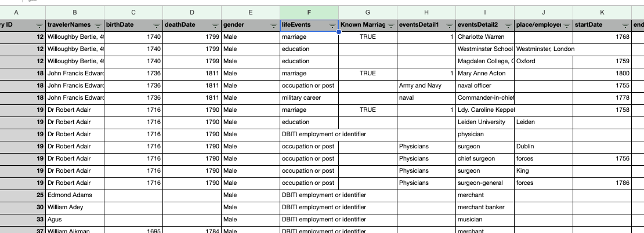Select column K header
644x233 pixels.
[602, 13]
